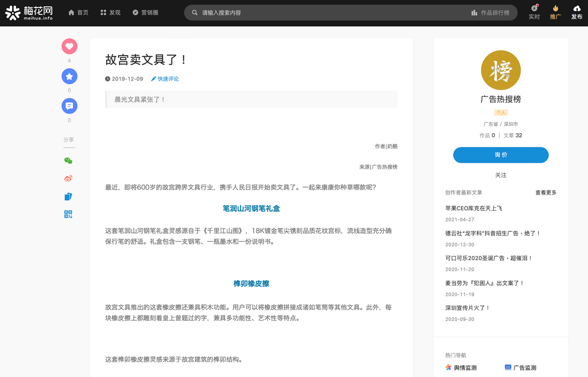Open article 可口可乐2020圣诞广告
The height and width of the screenshot is (377, 588).
coord(488,258)
